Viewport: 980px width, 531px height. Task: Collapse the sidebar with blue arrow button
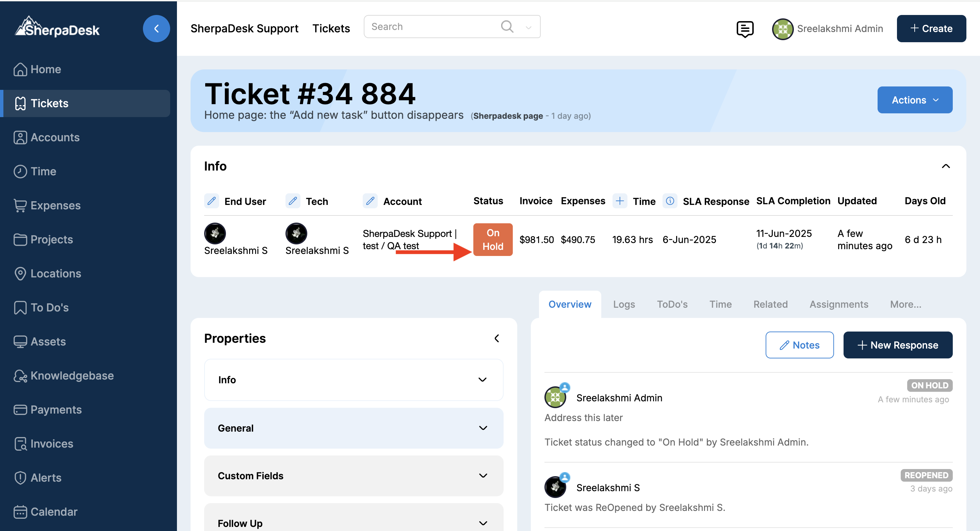point(156,29)
